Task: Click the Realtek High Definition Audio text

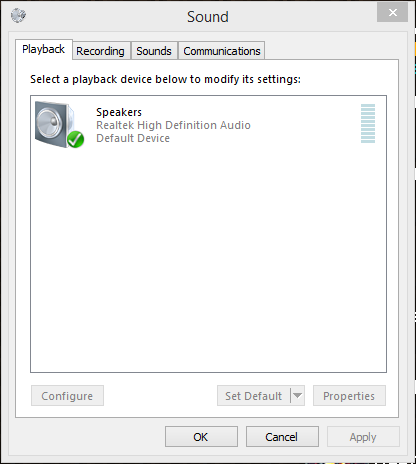Action: [173, 125]
